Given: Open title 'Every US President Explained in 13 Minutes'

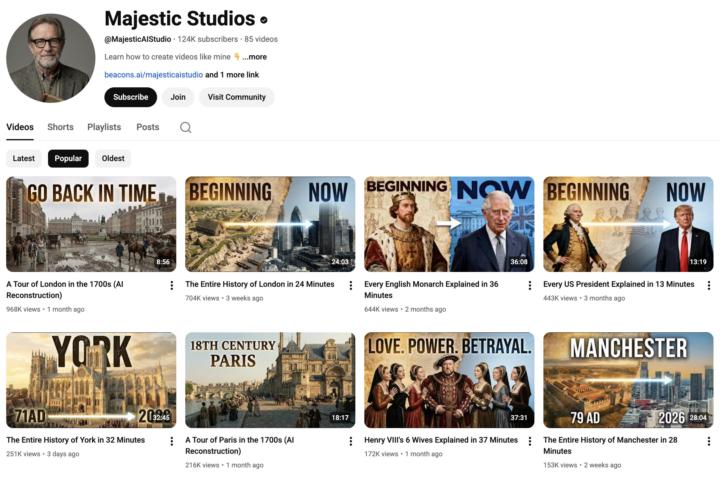Looking at the screenshot, I should tap(619, 284).
